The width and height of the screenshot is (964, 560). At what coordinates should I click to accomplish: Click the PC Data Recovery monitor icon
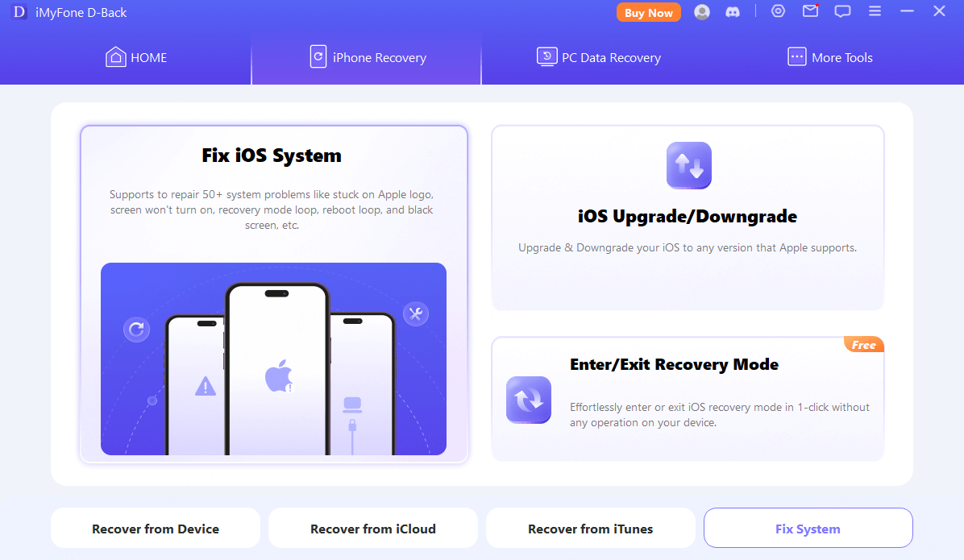click(x=546, y=56)
